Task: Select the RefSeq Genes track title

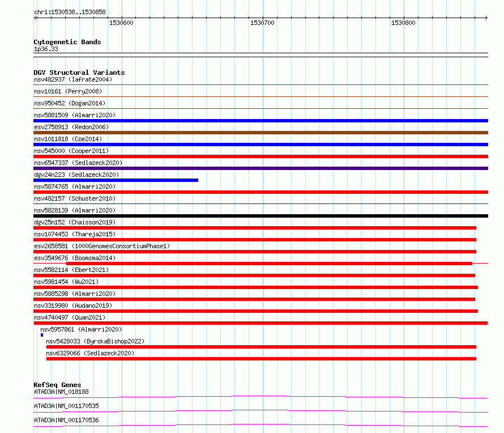Action: [x=57, y=385]
